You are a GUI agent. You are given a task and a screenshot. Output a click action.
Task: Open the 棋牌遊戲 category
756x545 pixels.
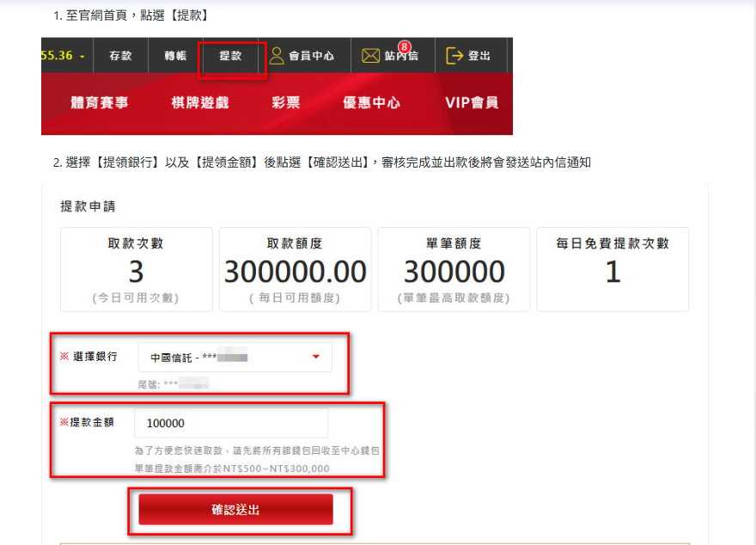200,103
